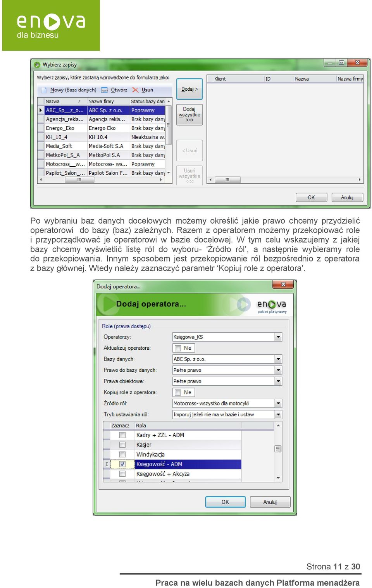
Task: Click the Dodaj > button
Action: (189, 89)
